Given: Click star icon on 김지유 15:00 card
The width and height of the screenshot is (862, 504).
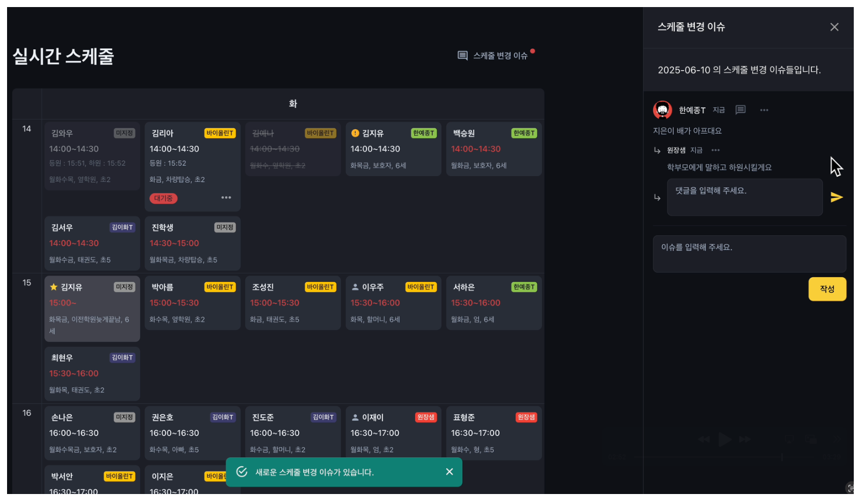Looking at the screenshot, I should coord(54,287).
